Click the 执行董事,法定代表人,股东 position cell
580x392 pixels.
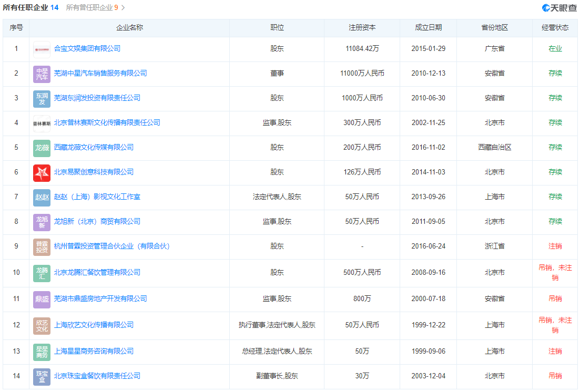277,325
